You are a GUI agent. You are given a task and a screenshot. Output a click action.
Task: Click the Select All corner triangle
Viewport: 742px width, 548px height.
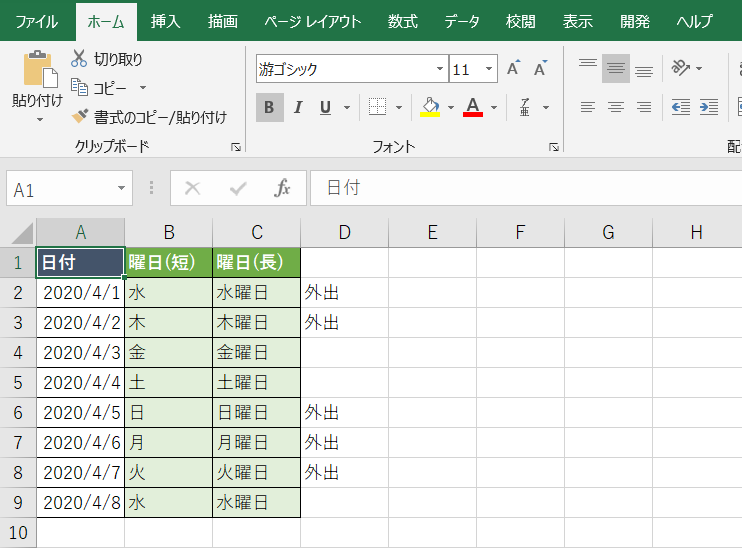(22, 233)
